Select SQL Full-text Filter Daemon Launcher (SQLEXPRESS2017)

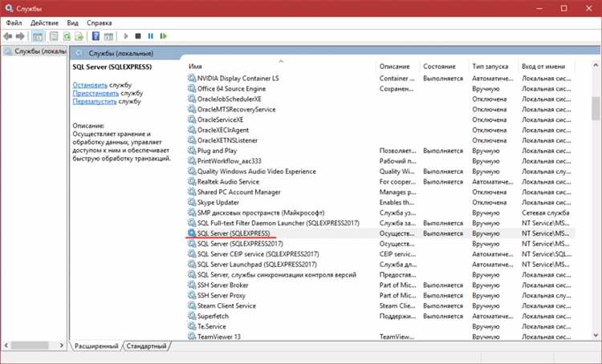pos(380,223)
